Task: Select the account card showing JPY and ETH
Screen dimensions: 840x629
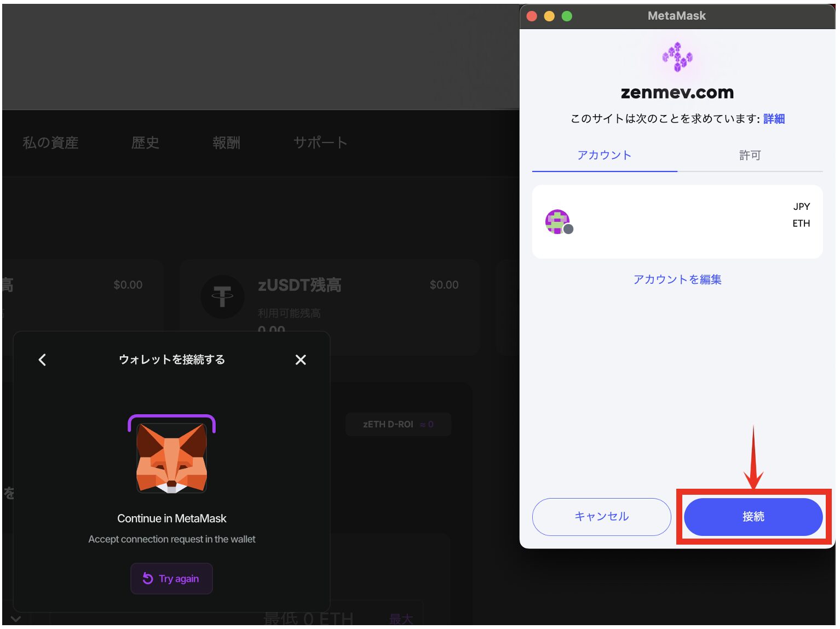Action: (677, 222)
